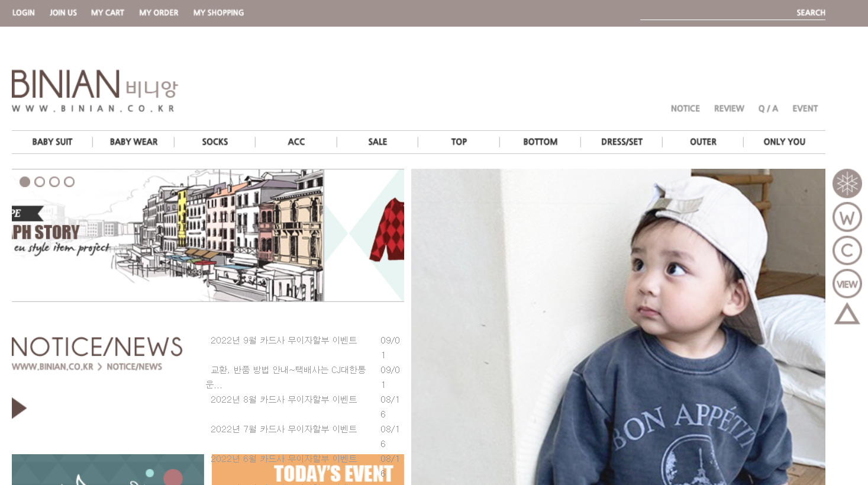The image size is (868, 485).
Task: Select the fourth banner slide dot
Action: (x=69, y=182)
